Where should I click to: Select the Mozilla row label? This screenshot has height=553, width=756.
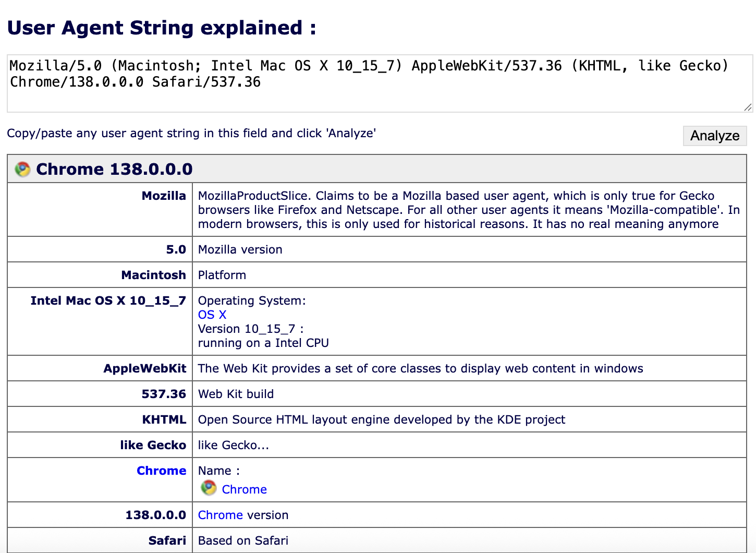tap(163, 196)
